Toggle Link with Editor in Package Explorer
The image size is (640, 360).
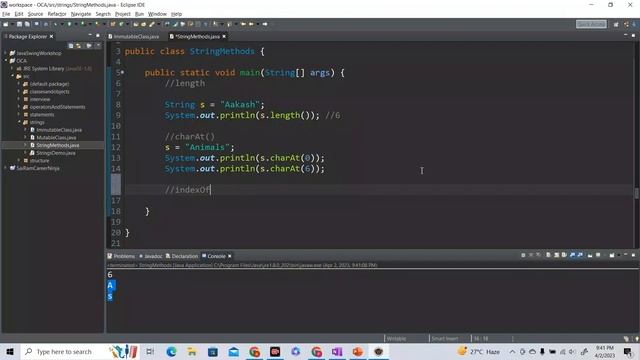pos(78,46)
